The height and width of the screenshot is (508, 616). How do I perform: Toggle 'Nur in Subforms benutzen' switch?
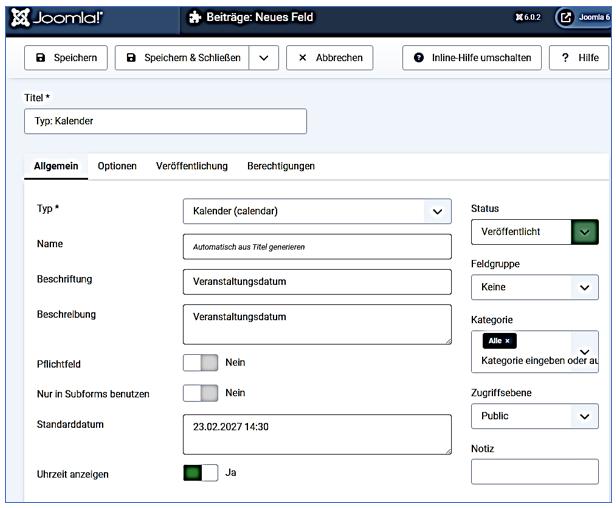(201, 393)
